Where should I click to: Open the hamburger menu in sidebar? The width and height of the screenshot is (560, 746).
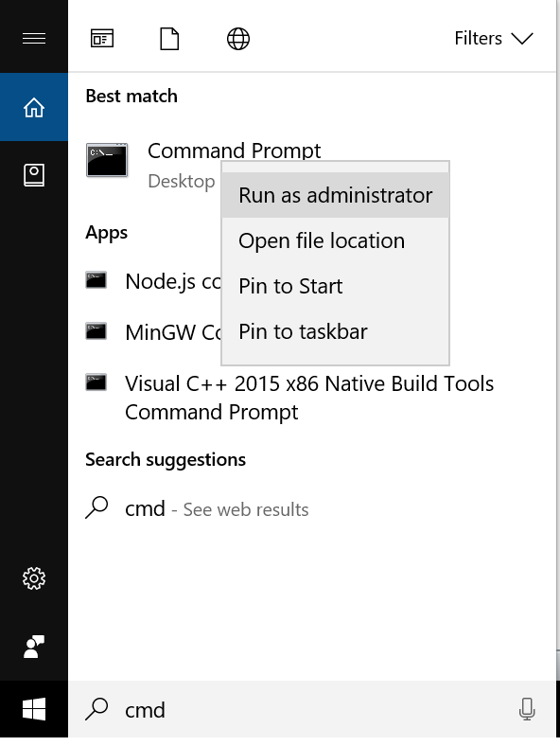[x=34, y=38]
